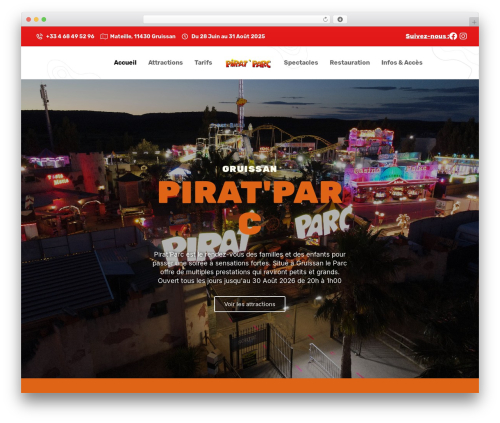The image size is (500, 423).
Task: Maximize the window with green button
Action: [x=44, y=20]
